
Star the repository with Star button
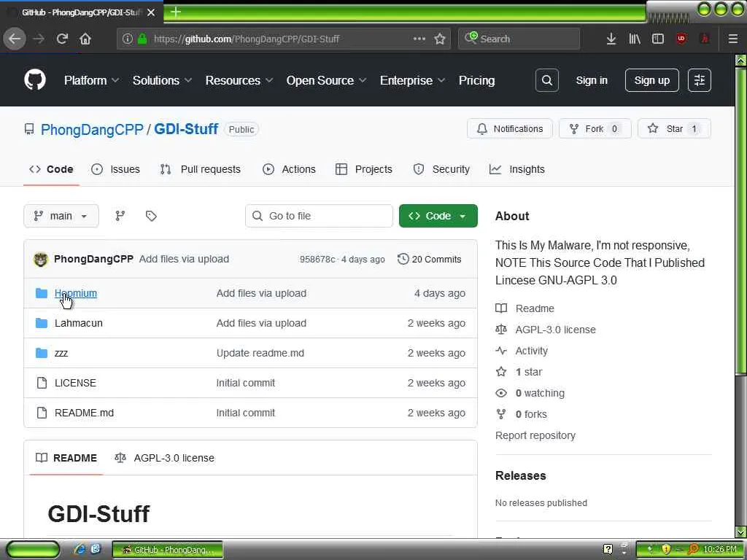click(674, 128)
